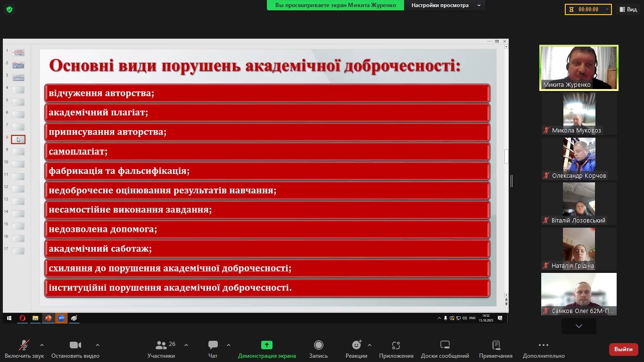Viewport: 644px width, 362px height.
Task: Unmute microphone with Включить звук
Action: [x=24, y=346]
